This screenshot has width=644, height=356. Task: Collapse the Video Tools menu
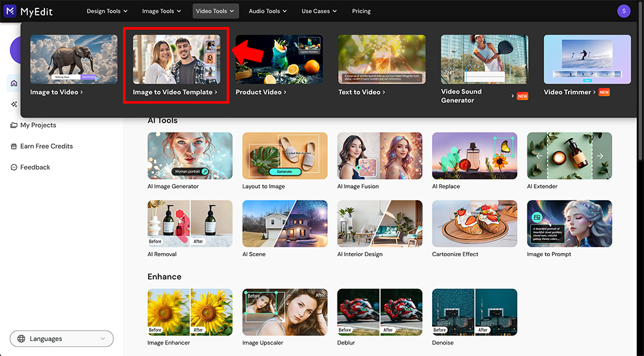click(x=215, y=11)
